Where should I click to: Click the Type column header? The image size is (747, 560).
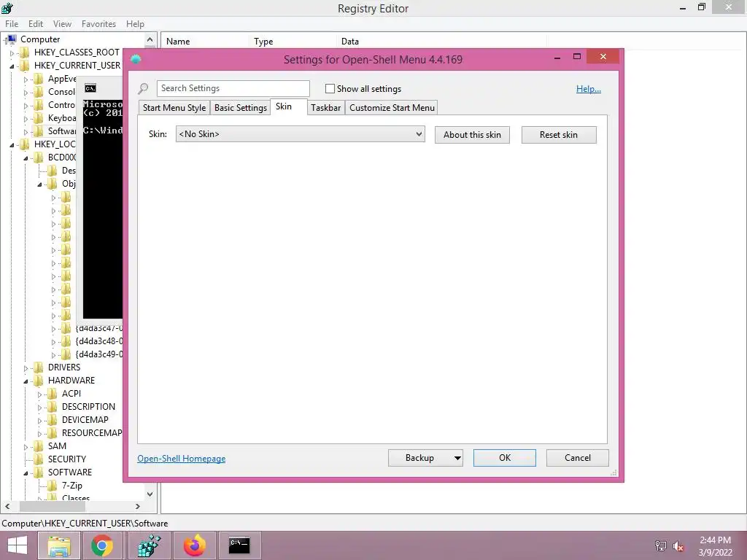point(292,42)
